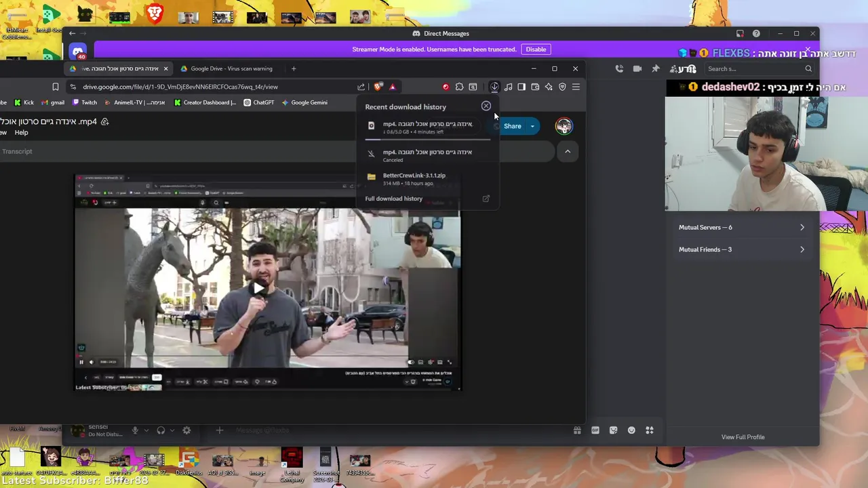Screen dimensions: 868x488
Task: Open the Help menu in Drive viewer
Action: tap(21, 133)
